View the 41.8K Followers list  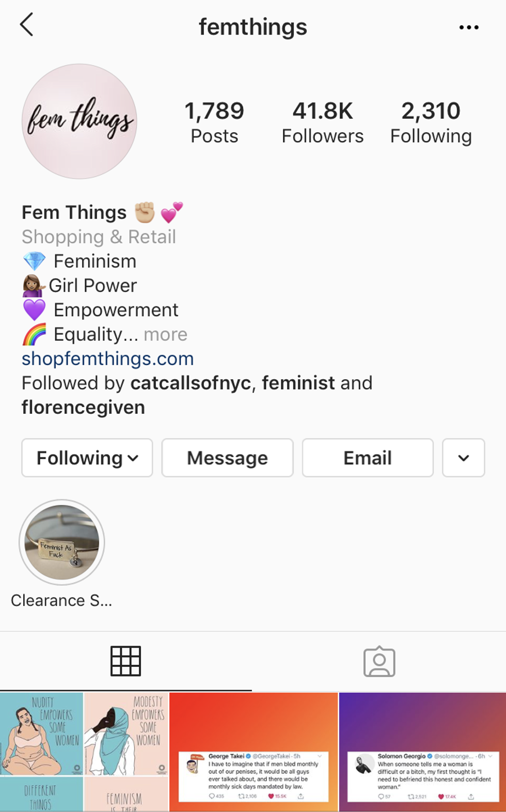(322, 122)
